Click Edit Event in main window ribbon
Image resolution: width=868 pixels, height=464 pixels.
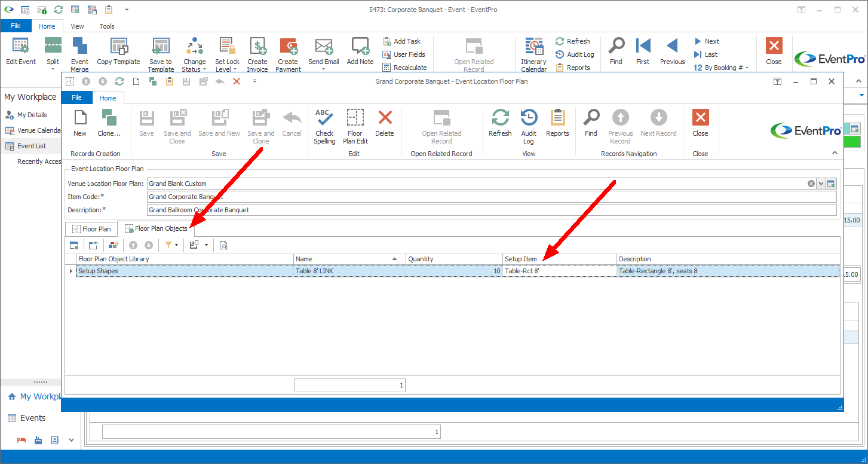pos(21,51)
